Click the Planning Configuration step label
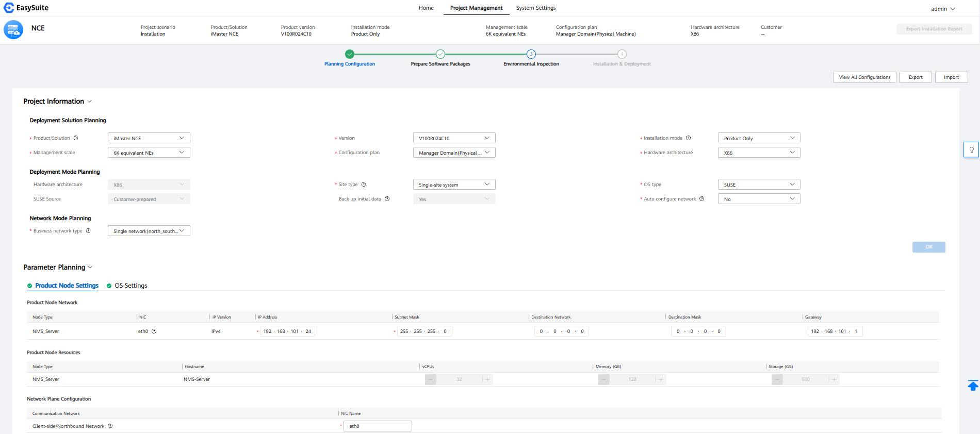Viewport: 980px width, 434px height. coord(350,64)
